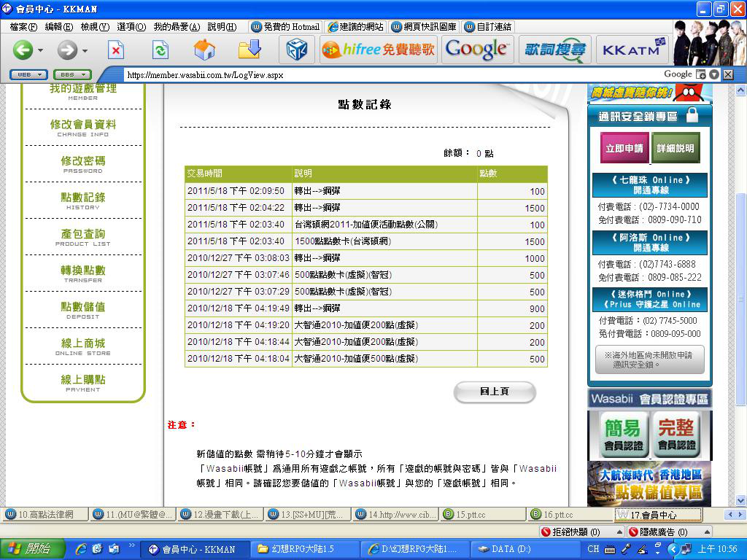This screenshot has height=560, width=747.
Task: Toggle the 拒絕快顯 popup blocker
Action: point(571,532)
